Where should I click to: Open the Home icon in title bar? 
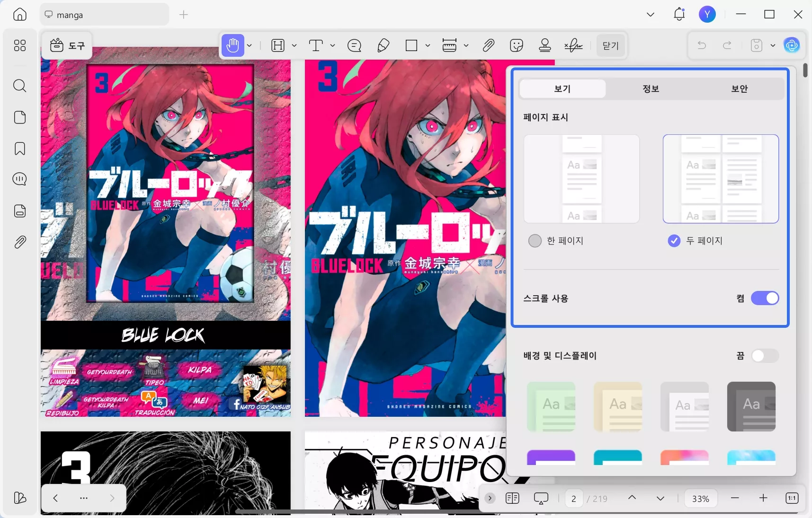click(20, 15)
